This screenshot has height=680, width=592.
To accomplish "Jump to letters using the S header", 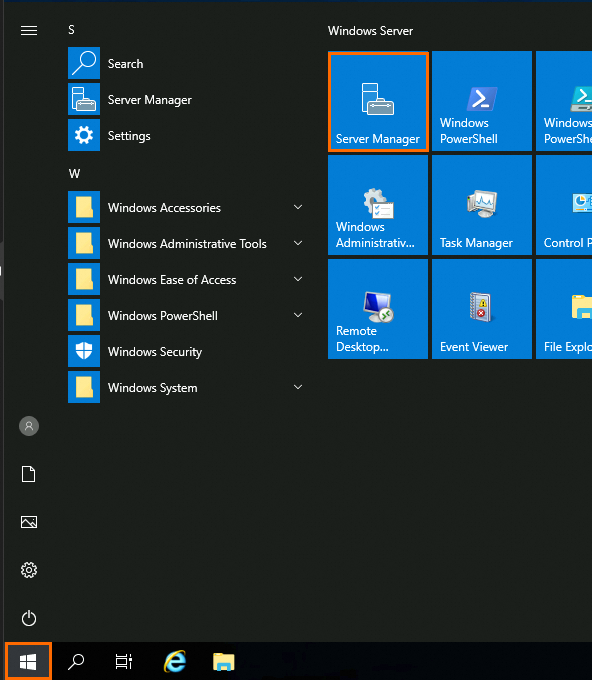I will coord(71,30).
